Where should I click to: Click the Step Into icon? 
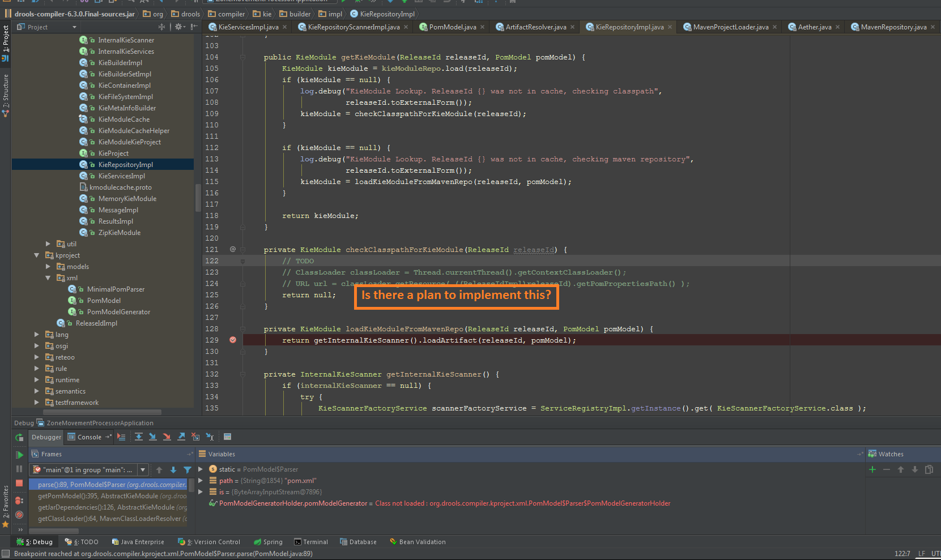coord(153,437)
